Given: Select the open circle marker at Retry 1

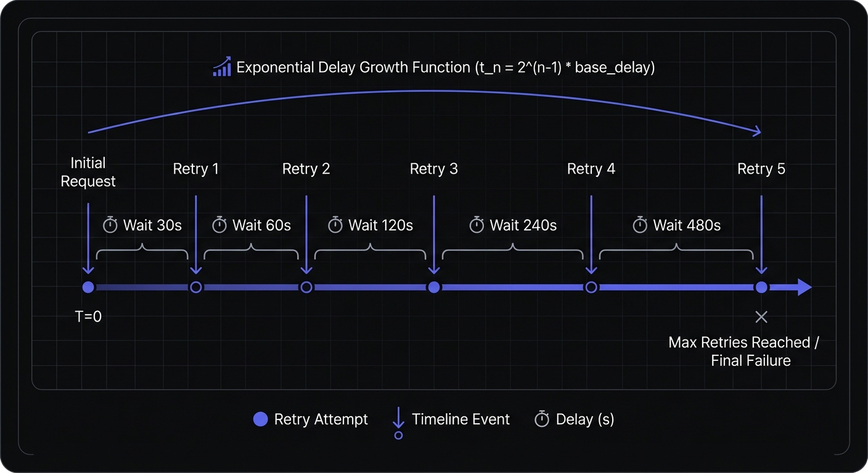Looking at the screenshot, I should [x=196, y=287].
